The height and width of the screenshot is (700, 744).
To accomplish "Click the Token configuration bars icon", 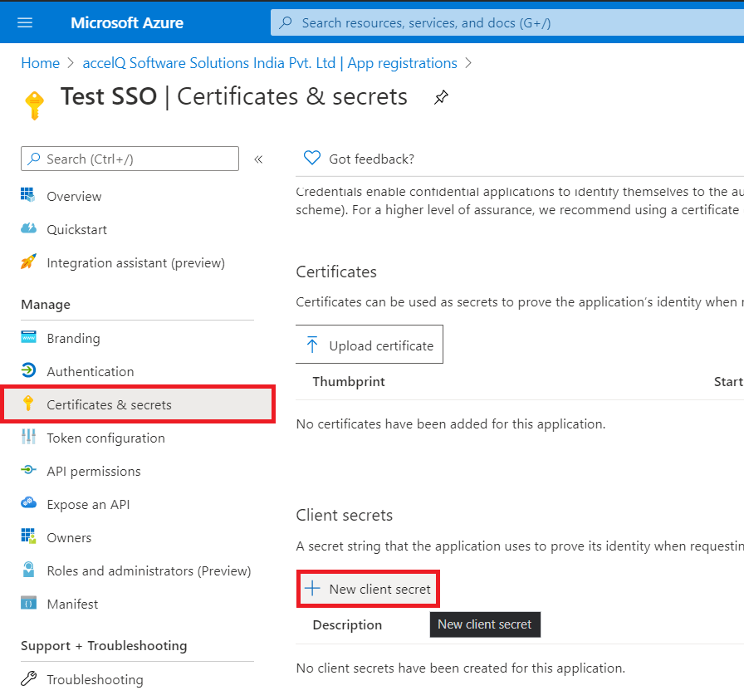I will click(x=28, y=437).
